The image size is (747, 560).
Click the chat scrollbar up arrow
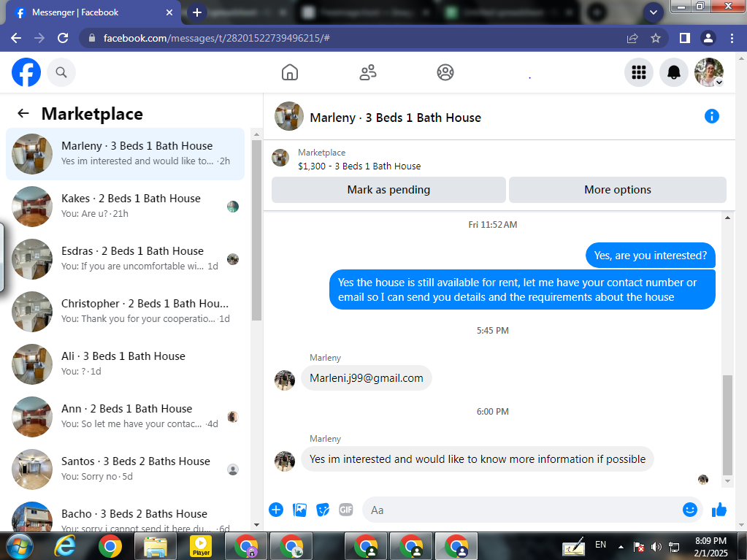[x=727, y=218]
